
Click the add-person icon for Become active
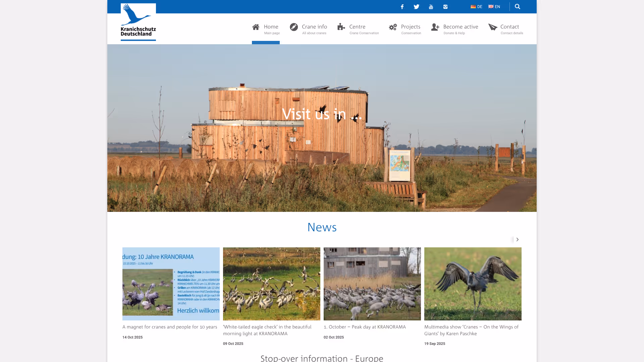tap(435, 27)
